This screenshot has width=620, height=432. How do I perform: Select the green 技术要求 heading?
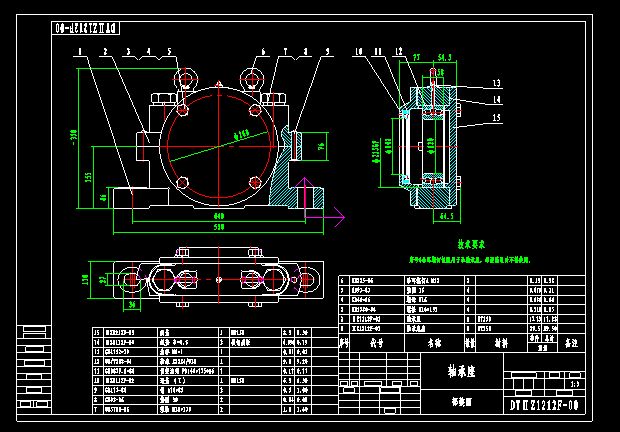[471, 245]
